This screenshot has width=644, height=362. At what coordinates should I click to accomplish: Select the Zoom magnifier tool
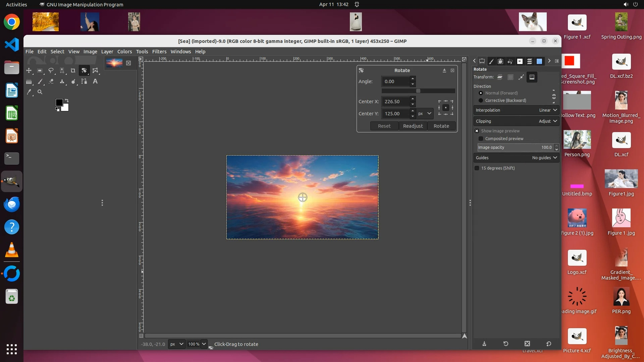click(x=40, y=92)
